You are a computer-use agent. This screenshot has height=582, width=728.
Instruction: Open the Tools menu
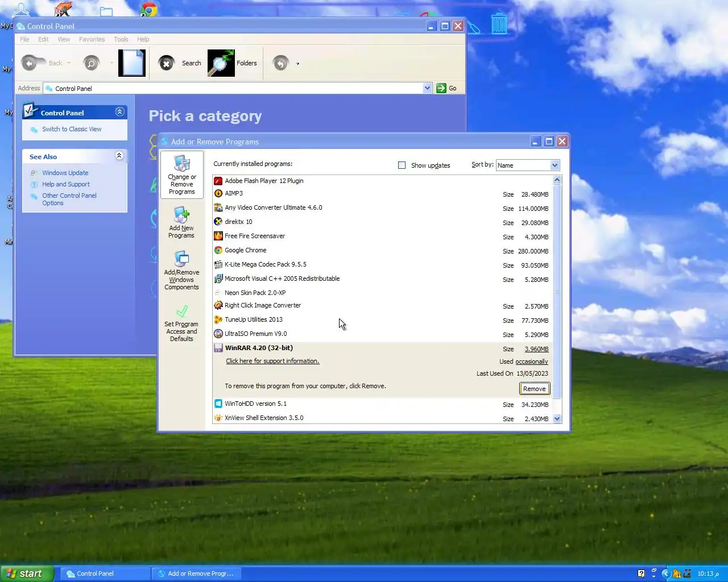pos(121,39)
